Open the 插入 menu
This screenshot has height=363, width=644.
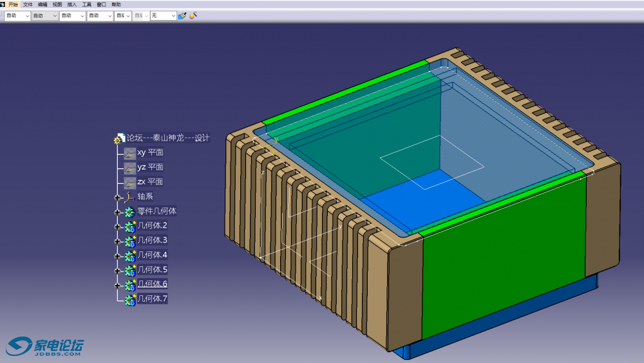(71, 5)
